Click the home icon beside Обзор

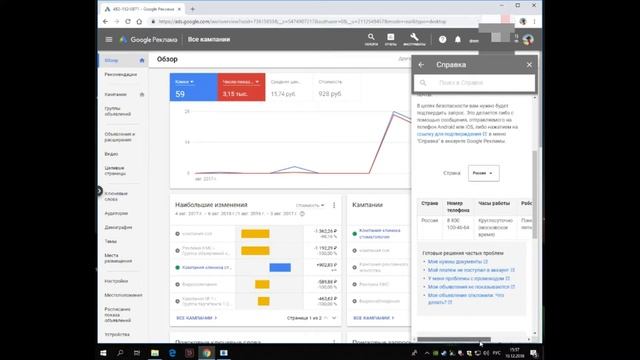142,60
